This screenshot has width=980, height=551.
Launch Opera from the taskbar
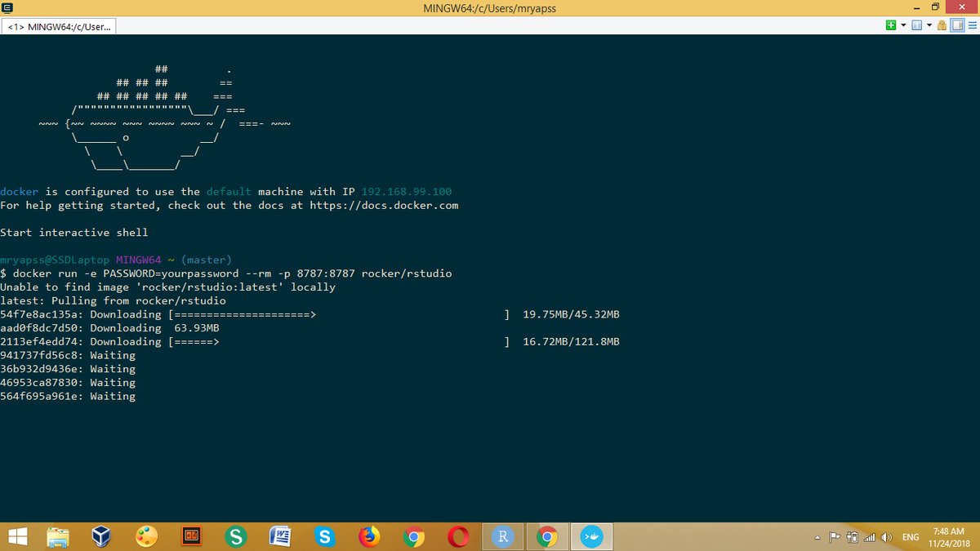458,536
